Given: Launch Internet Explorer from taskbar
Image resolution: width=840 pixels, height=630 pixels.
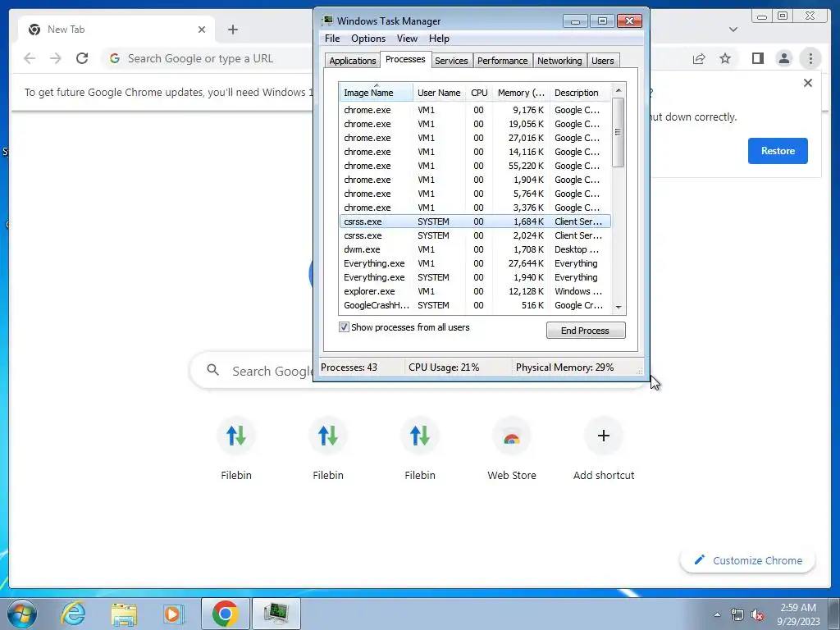Looking at the screenshot, I should (x=73, y=614).
